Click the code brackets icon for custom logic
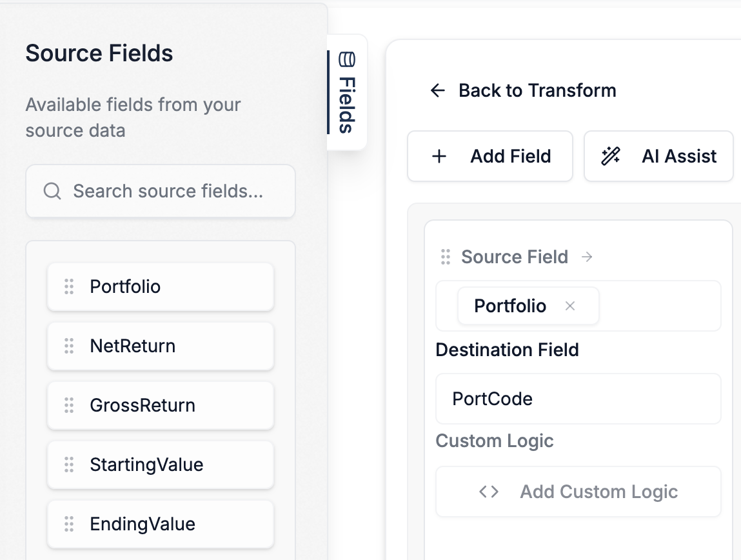741x560 pixels. [x=489, y=492]
